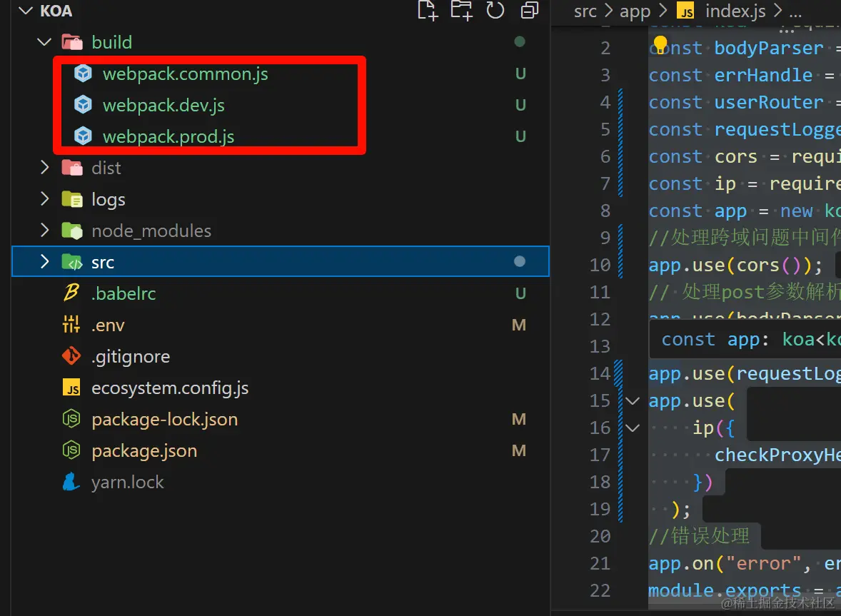Click the logs folder icon
The height and width of the screenshot is (616, 841).
point(72,199)
